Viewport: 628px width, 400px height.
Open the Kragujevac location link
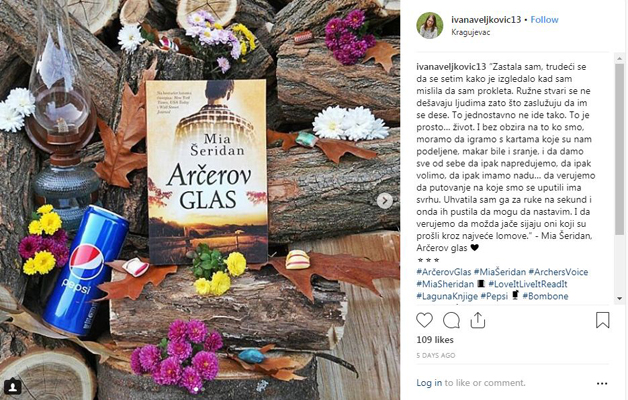471,32
